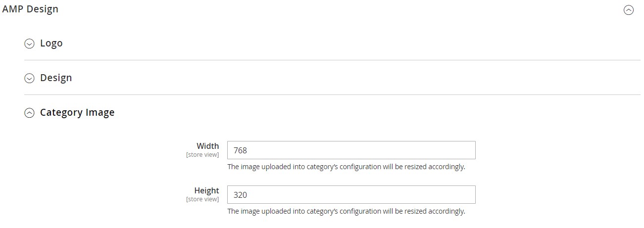Image resolution: width=644 pixels, height=228 pixels.
Task: Click the AMP Design section heading
Action: pos(30,9)
